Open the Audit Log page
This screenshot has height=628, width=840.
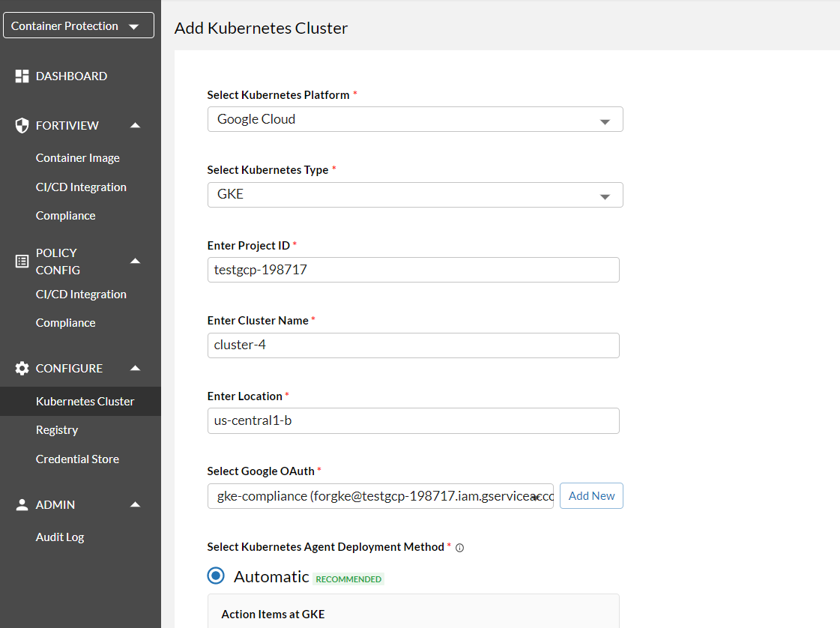60,537
